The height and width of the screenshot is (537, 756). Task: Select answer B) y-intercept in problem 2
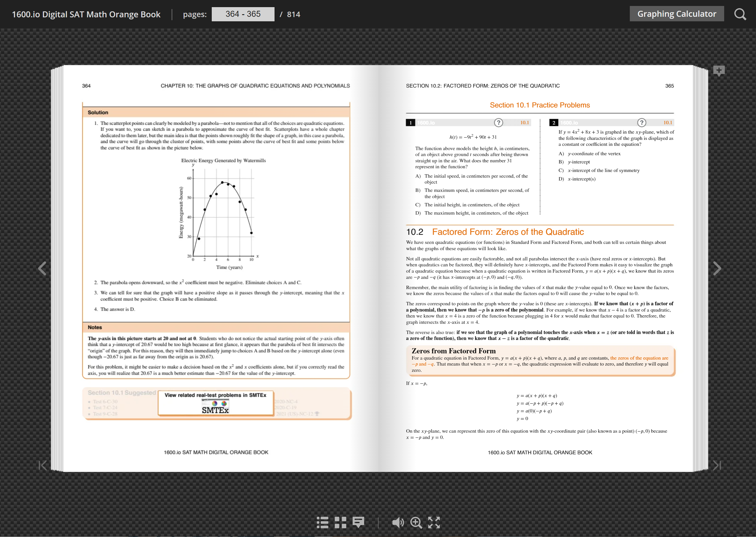click(574, 162)
